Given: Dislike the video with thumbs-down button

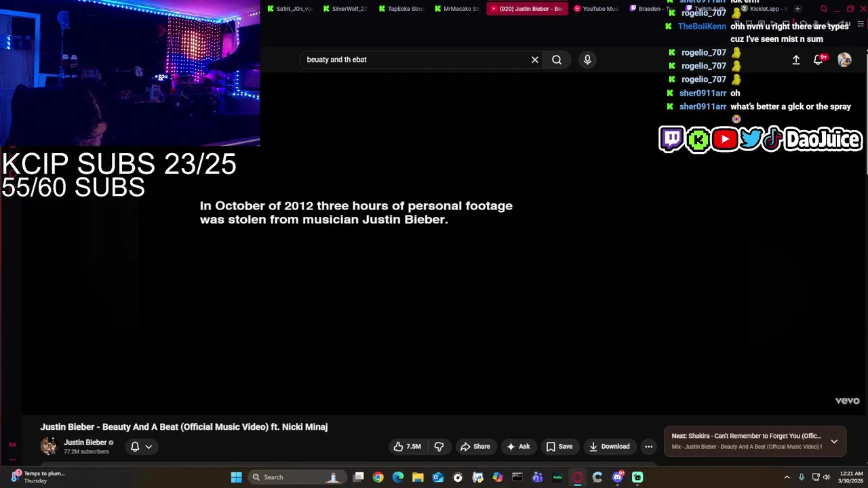Looking at the screenshot, I should coord(439,447).
